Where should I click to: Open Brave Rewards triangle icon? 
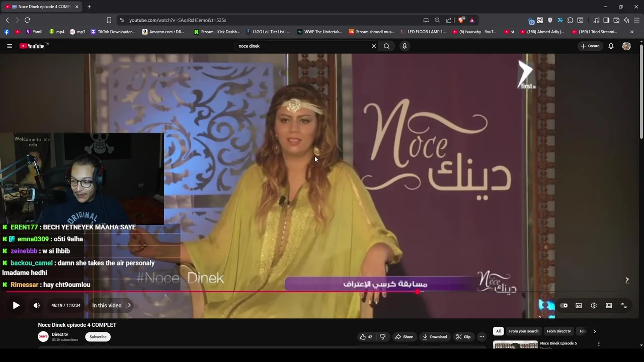(x=472, y=20)
